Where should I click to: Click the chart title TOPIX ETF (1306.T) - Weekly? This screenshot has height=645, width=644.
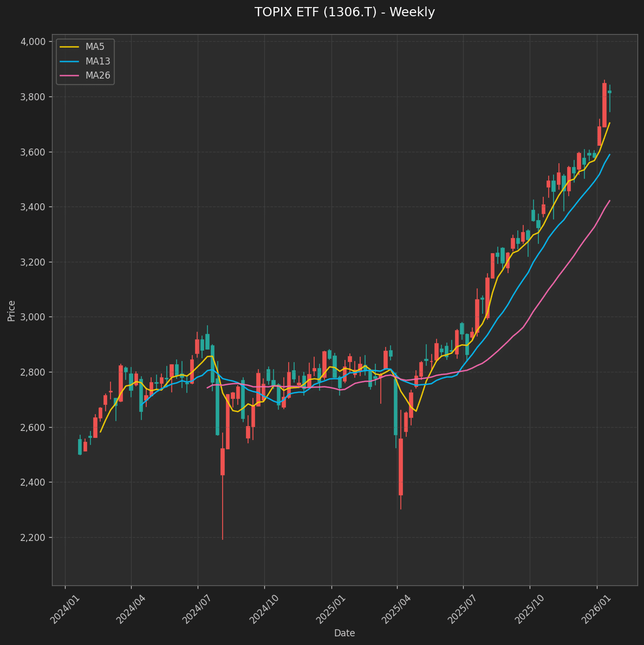click(344, 12)
